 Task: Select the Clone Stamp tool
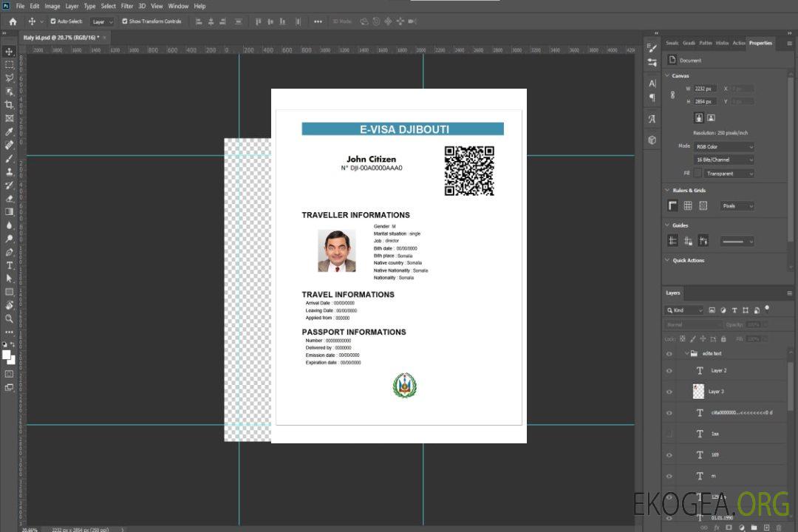pos(9,172)
